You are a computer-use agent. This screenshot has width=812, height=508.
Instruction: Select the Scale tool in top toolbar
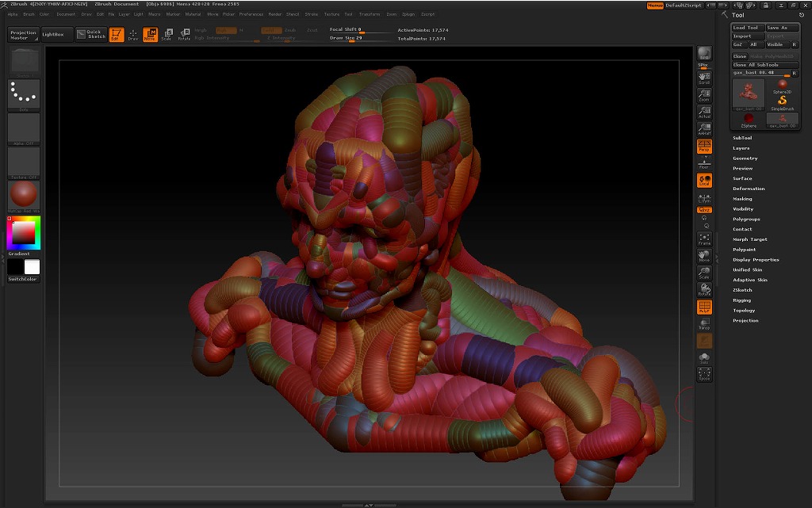tap(167, 34)
